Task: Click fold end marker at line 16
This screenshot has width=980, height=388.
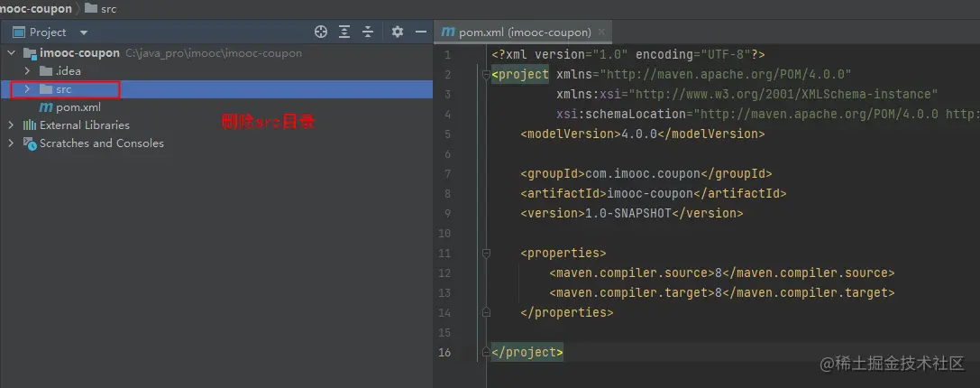Action: [486, 352]
